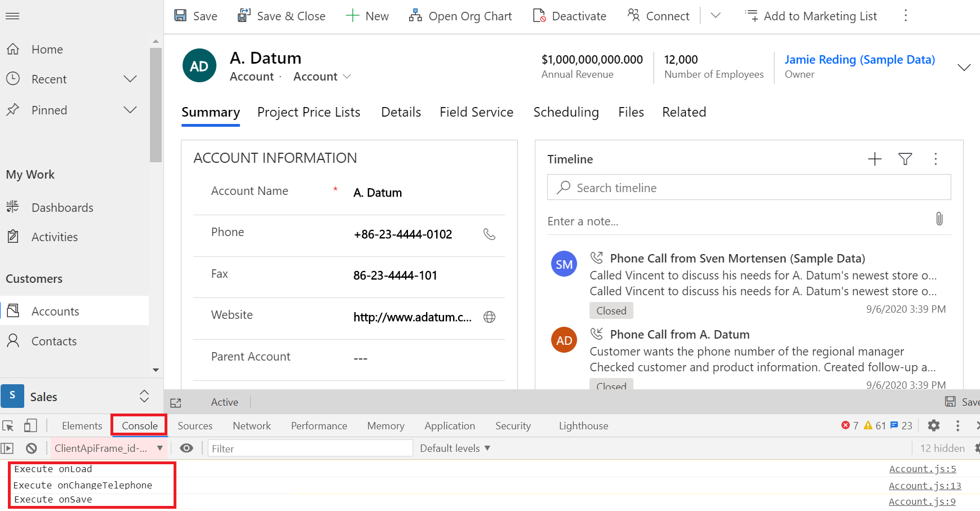Click the Account Name field value
Image resolution: width=980 pixels, height=511 pixels.
pos(378,193)
